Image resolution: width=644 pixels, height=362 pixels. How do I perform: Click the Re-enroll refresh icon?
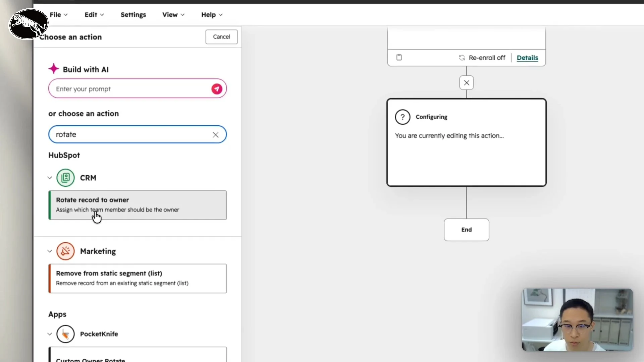click(x=462, y=58)
